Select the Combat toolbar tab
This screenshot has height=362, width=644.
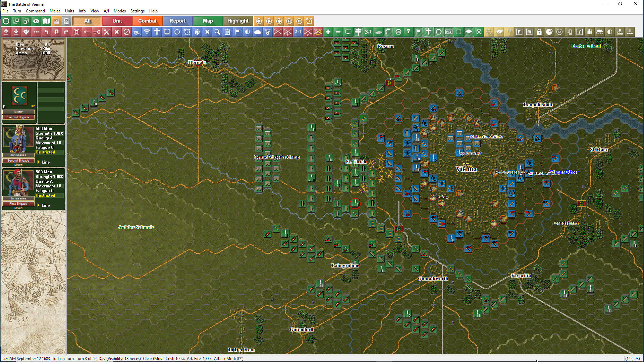(147, 21)
